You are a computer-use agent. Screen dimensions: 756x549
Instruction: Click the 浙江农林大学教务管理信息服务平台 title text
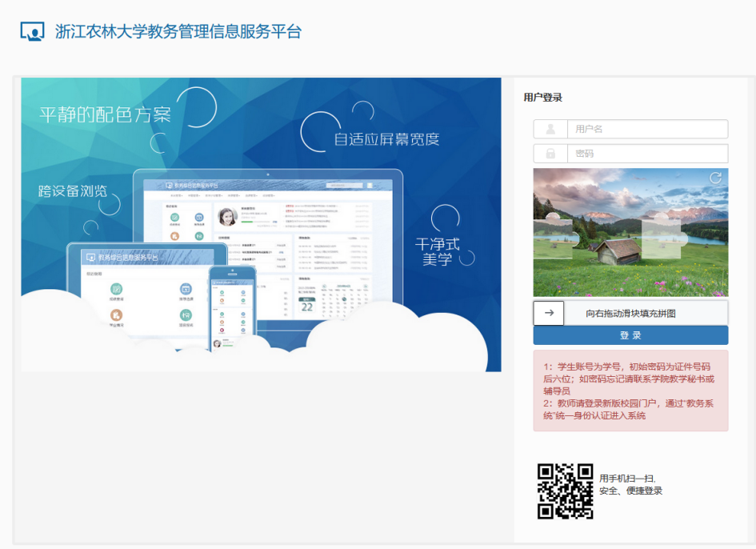178,32
